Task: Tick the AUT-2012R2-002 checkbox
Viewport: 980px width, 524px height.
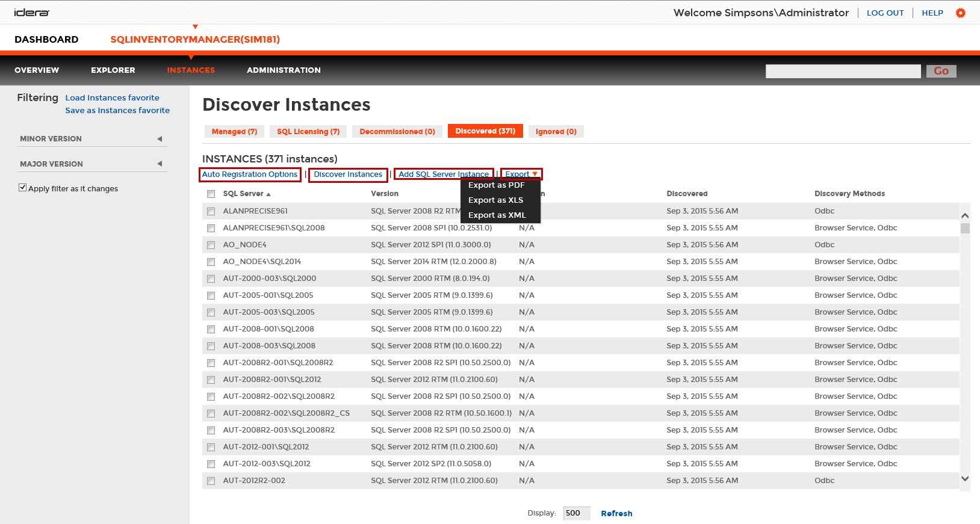Action: [211, 481]
